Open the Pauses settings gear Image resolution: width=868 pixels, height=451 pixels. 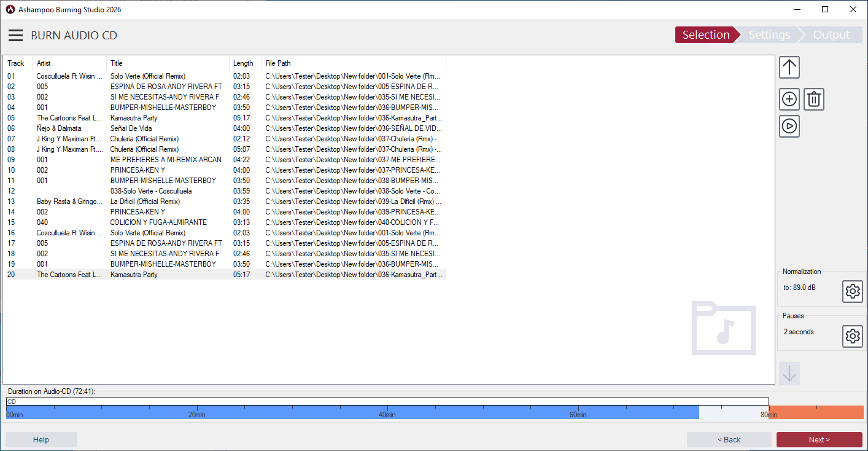(x=852, y=336)
